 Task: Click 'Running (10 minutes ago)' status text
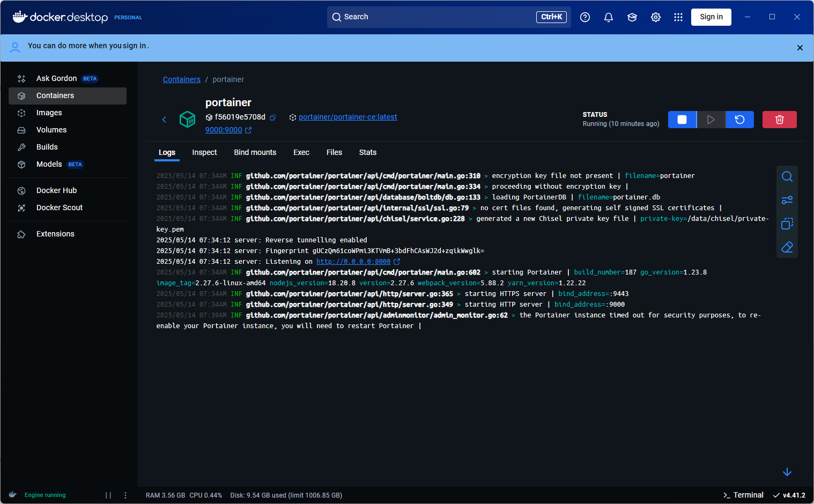621,124
